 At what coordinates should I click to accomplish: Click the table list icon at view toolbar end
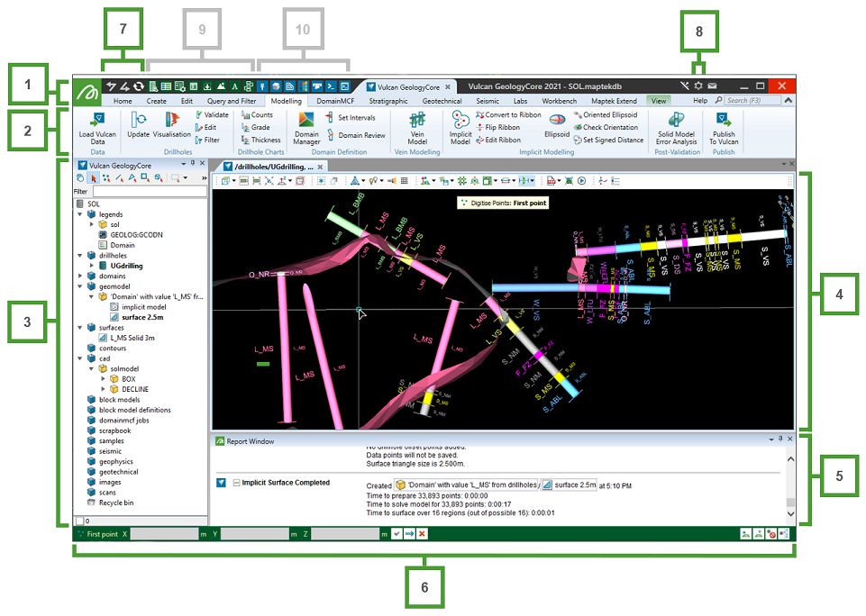click(x=615, y=180)
